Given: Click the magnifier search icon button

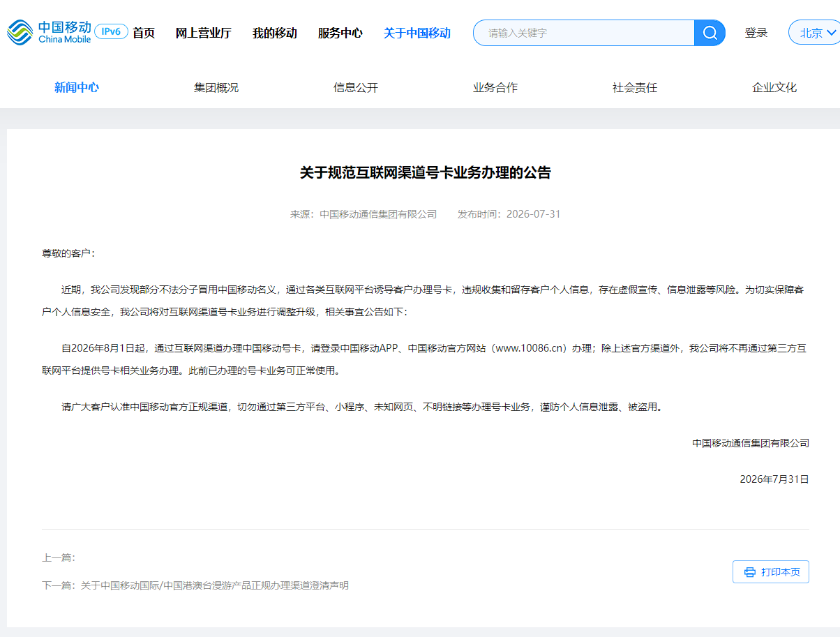Looking at the screenshot, I should pyautogui.click(x=710, y=33).
